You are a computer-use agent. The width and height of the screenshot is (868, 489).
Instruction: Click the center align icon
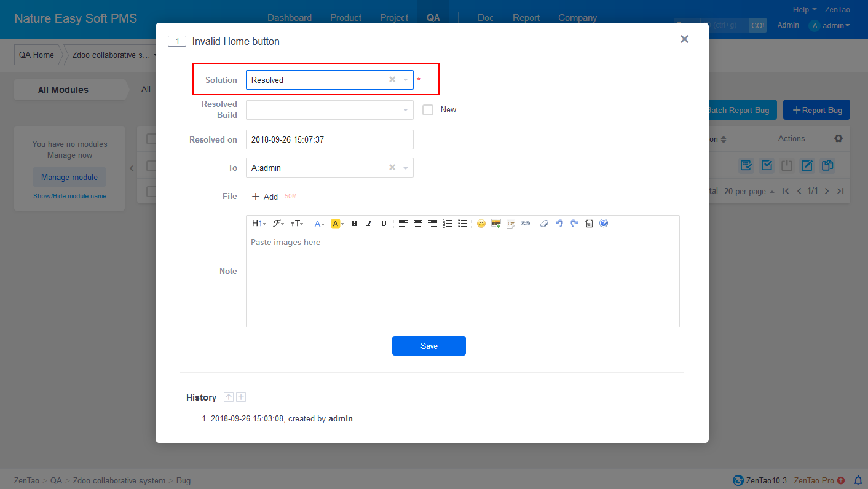[x=417, y=224]
